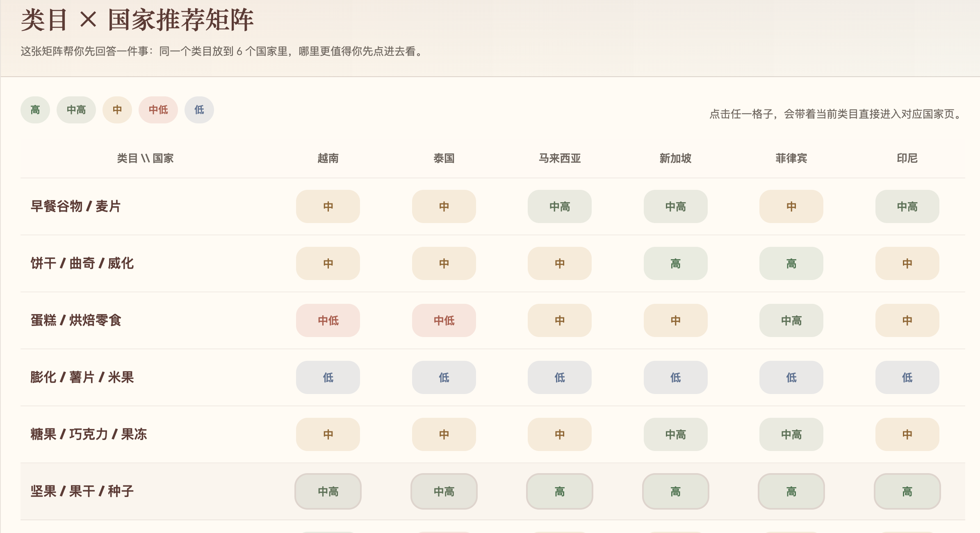Open 蛋糕 / 烘焙零食 中低 cell for 泰国
980x533 pixels.
[444, 320]
